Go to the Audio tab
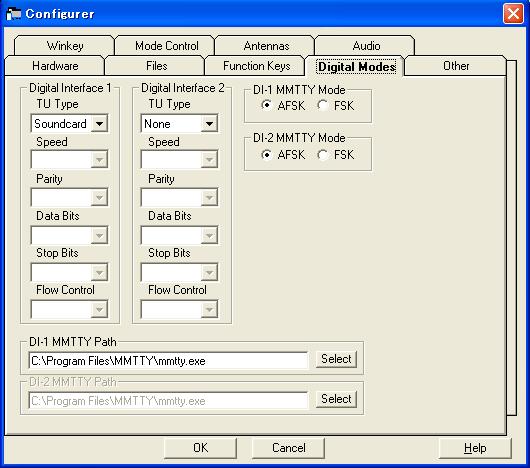Image resolution: width=530 pixels, height=468 pixels. [365, 46]
